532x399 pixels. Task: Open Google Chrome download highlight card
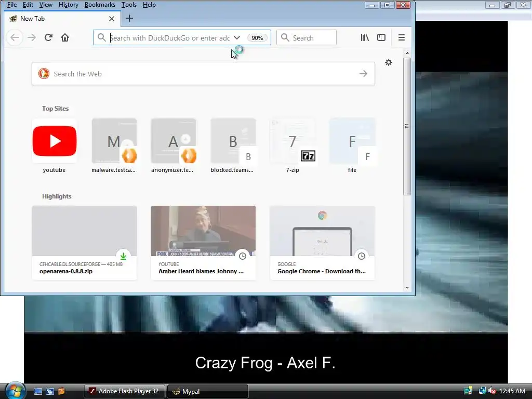click(x=322, y=243)
